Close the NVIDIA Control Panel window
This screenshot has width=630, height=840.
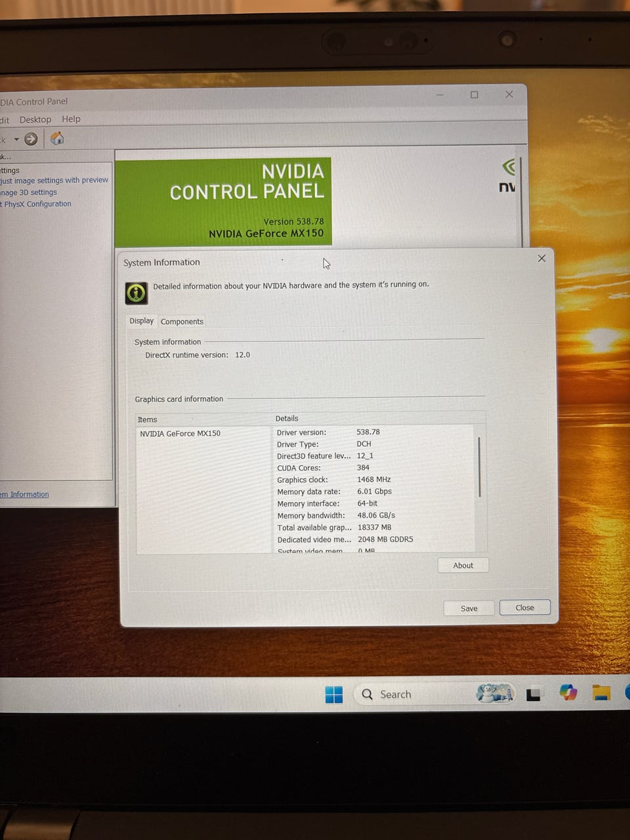click(509, 94)
